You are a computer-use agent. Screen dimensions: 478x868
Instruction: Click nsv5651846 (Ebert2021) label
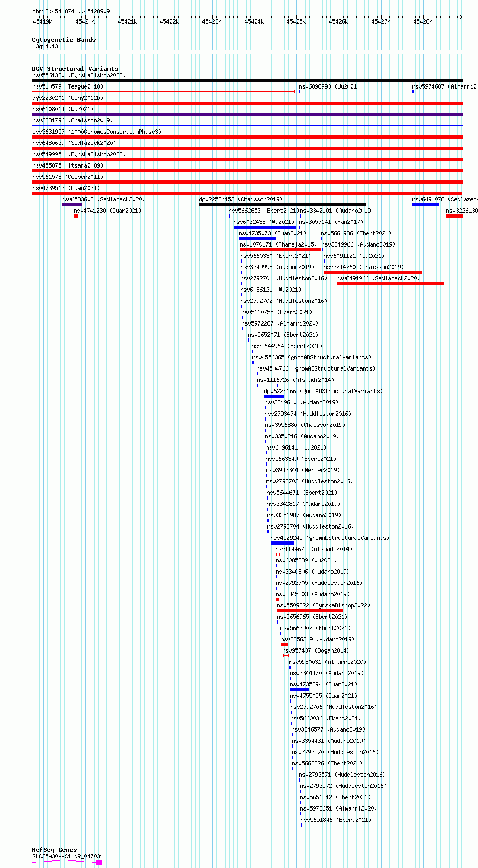click(x=336, y=820)
